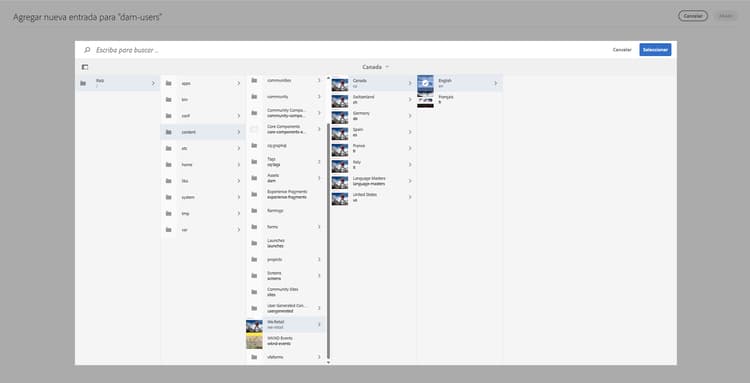Click the forms folder icon
Image resolution: width=750 pixels, height=383 pixels.
pyautogui.click(x=254, y=227)
